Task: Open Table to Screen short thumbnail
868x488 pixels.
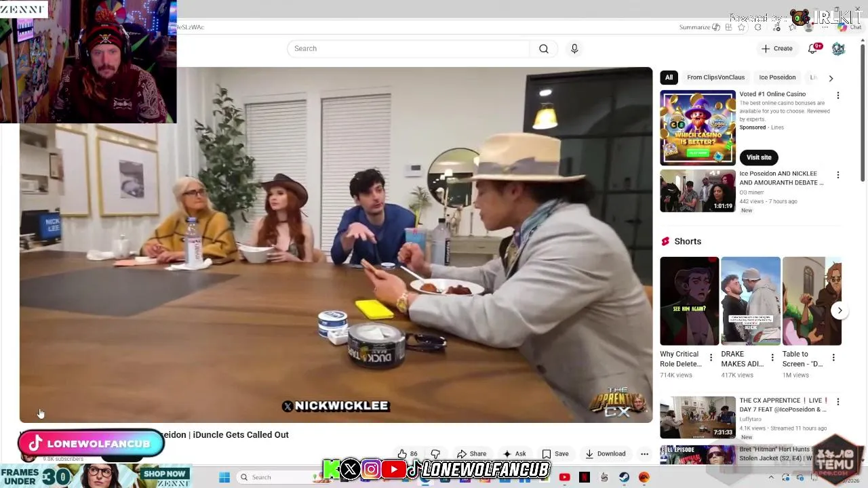Action: tap(812, 301)
